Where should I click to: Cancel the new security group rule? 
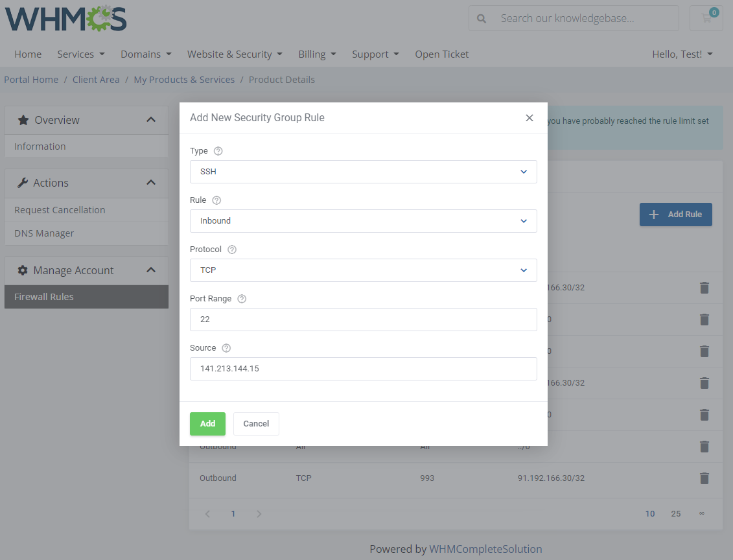click(x=255, y=423)
